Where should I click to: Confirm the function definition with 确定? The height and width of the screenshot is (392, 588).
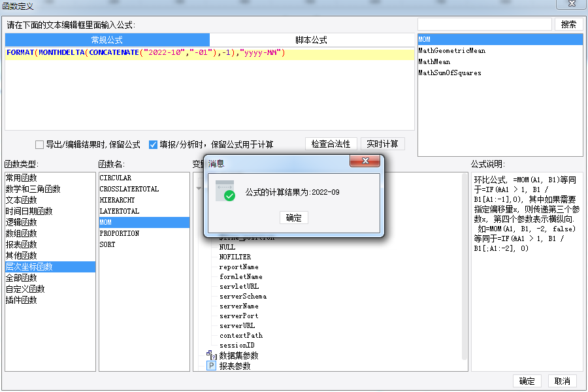527,381
